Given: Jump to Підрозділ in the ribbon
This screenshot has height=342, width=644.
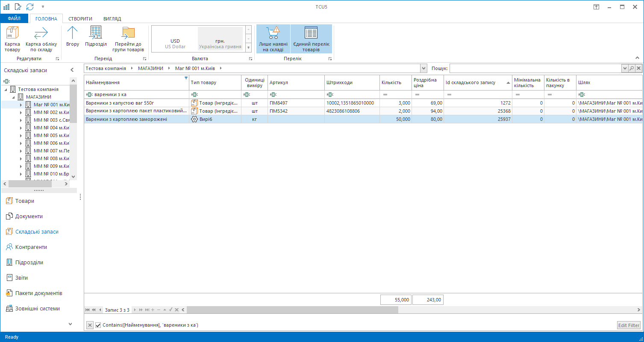Looking at the screenshot, I should [x=96, y=36].
